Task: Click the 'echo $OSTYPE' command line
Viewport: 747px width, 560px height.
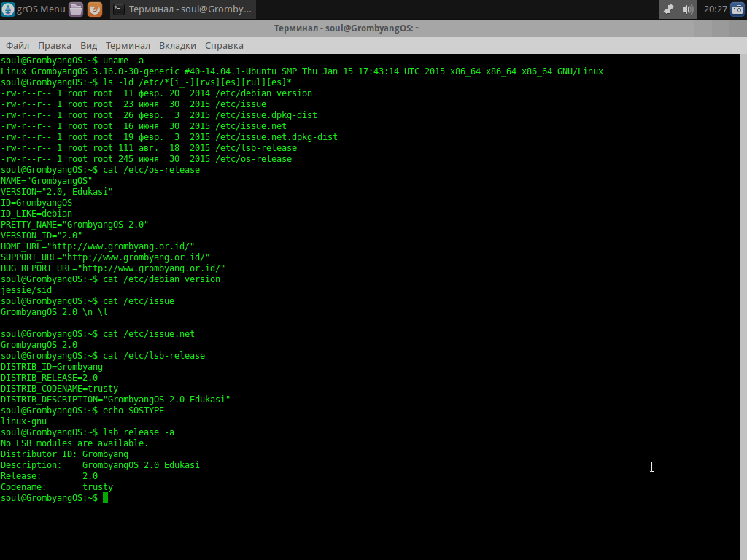Action: (82, 411)
